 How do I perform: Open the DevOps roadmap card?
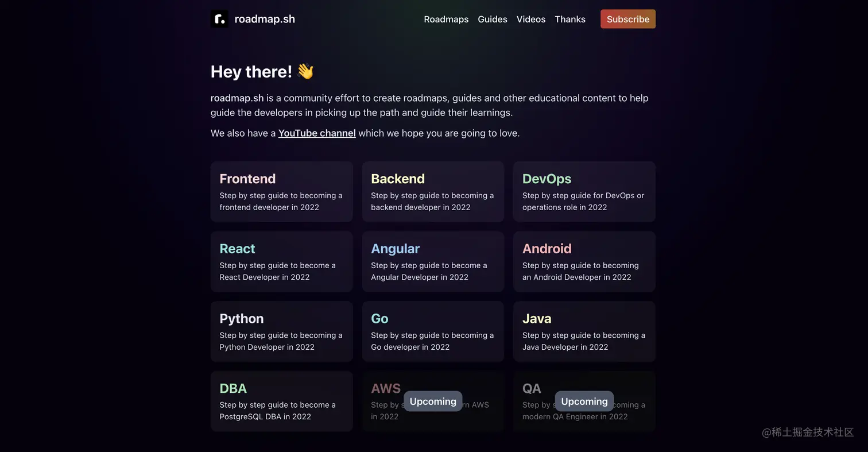tap(584, 192)
